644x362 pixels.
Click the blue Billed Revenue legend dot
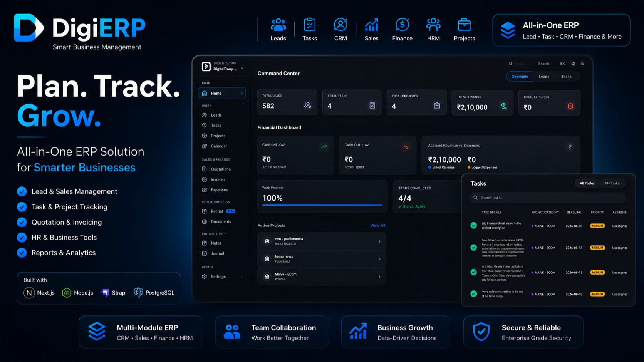[x=430, y=168]
